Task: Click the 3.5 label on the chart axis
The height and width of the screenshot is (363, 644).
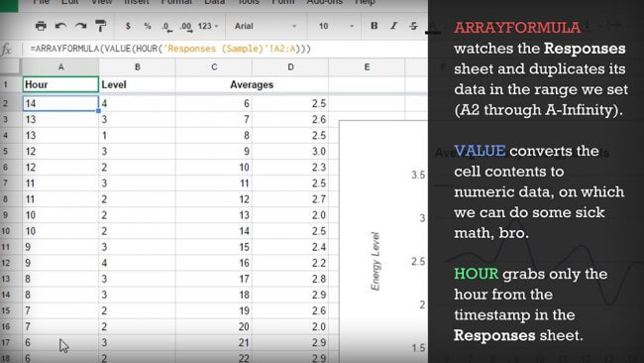Action: coord(418,176)
